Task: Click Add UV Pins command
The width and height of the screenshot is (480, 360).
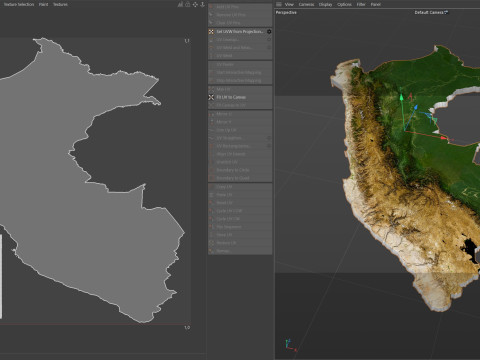Action: (240, 7)
